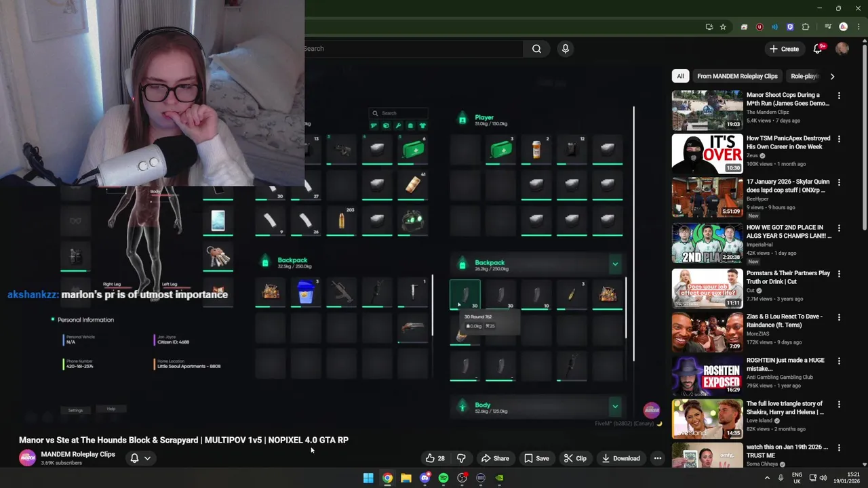This screenshot has width=868, height=488.
Task: Click the Chrome profile avatar in the toolbar
Action: (x=843, y=27)
